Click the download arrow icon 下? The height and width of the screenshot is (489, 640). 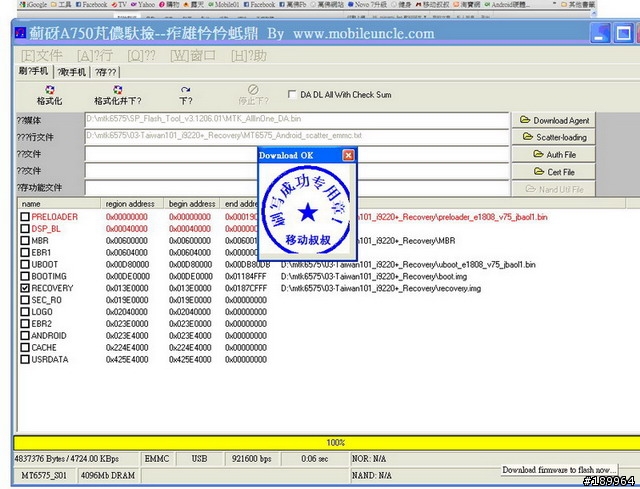click(186, 95)
